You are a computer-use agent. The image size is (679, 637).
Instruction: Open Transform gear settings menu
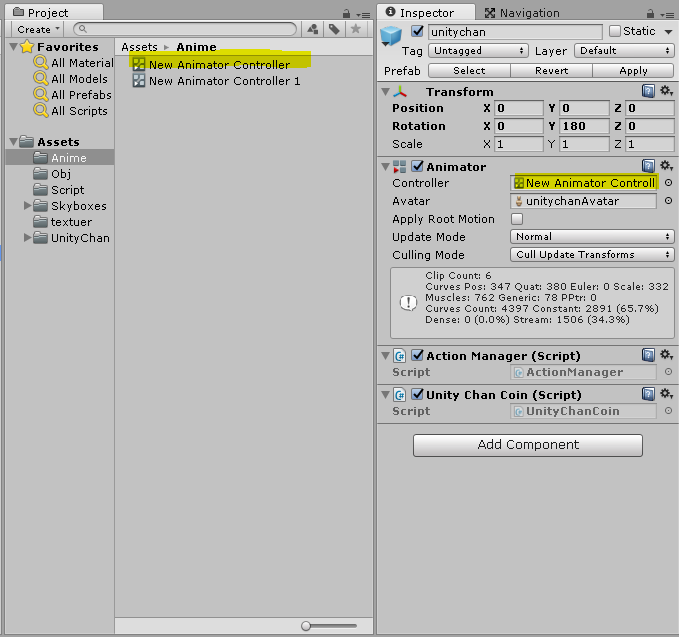click(666, 91)
